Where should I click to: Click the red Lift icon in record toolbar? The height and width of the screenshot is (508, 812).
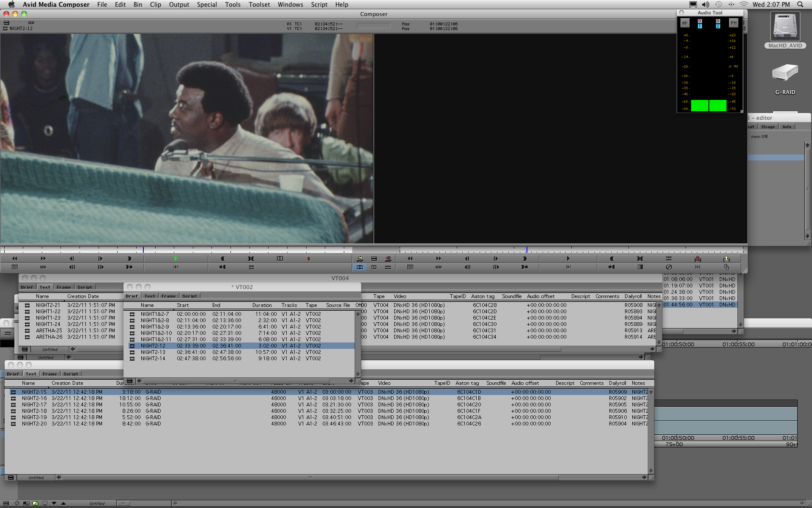697,259
